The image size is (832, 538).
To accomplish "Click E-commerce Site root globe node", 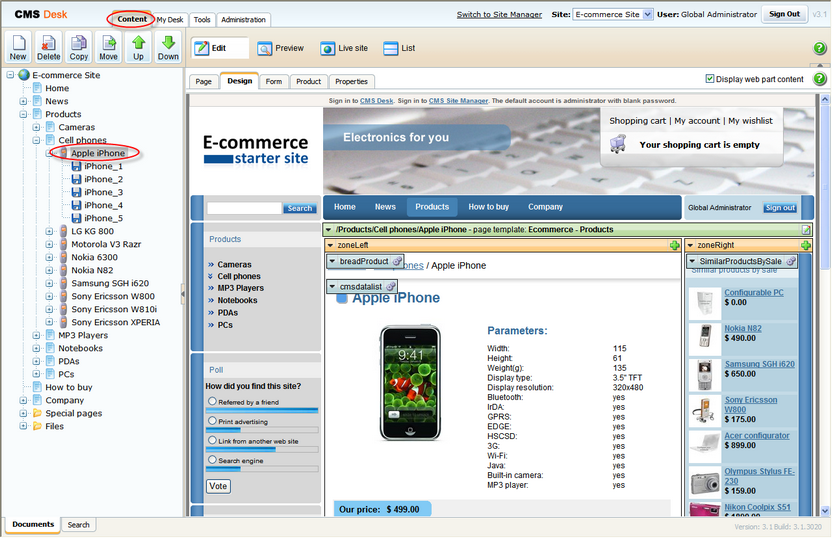I will click(24, 75).
